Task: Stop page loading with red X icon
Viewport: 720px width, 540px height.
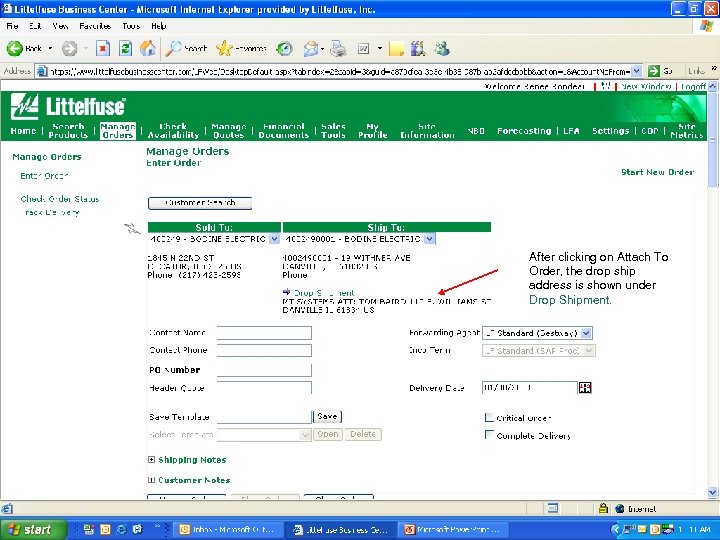Action: click(103, 48)
